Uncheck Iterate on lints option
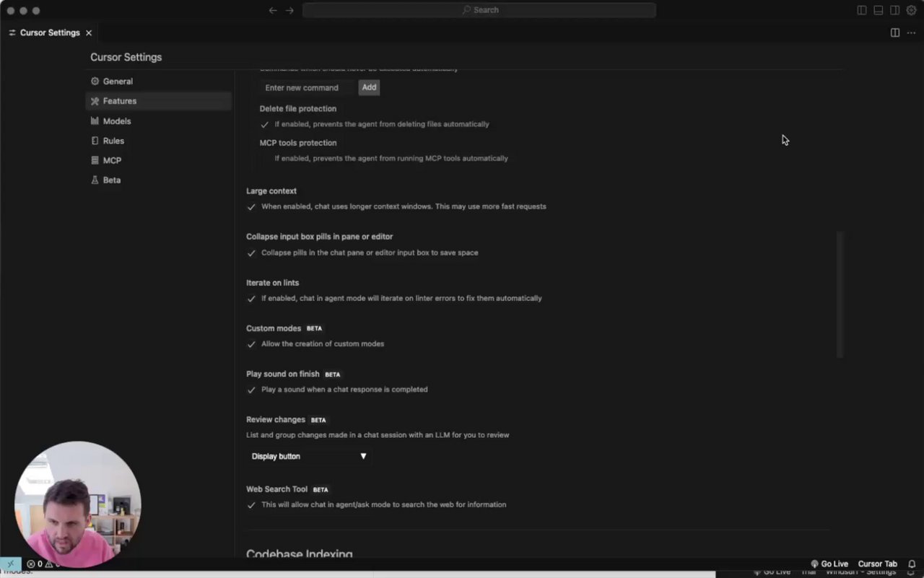The width and height of the screenshot is (924, 578). [251, 299]
